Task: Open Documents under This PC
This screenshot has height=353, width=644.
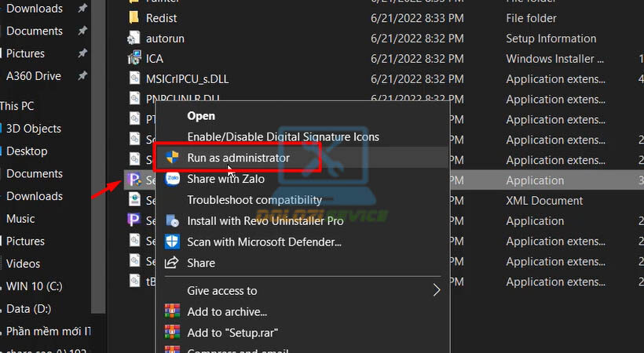Action: point(35,173)
